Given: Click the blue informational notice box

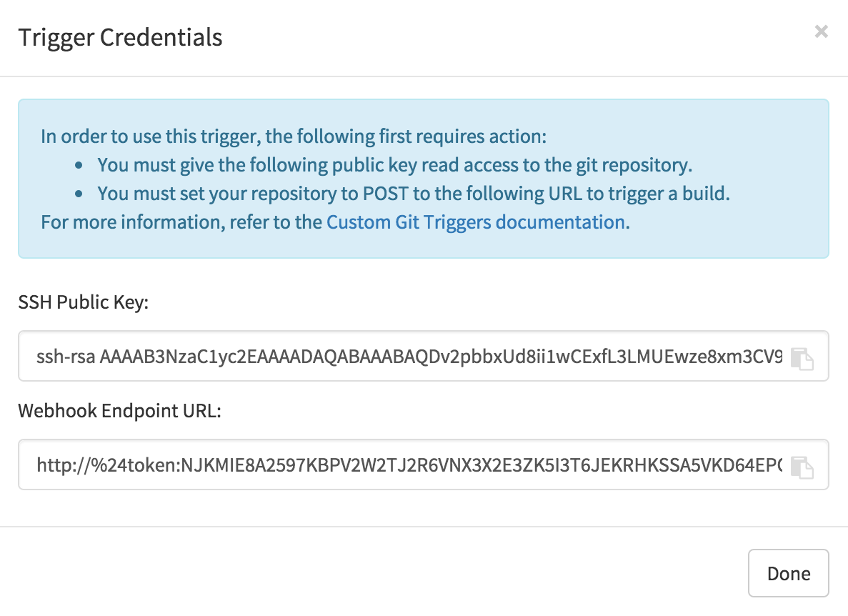Looking at the screenshot, I should pos(424,179).
